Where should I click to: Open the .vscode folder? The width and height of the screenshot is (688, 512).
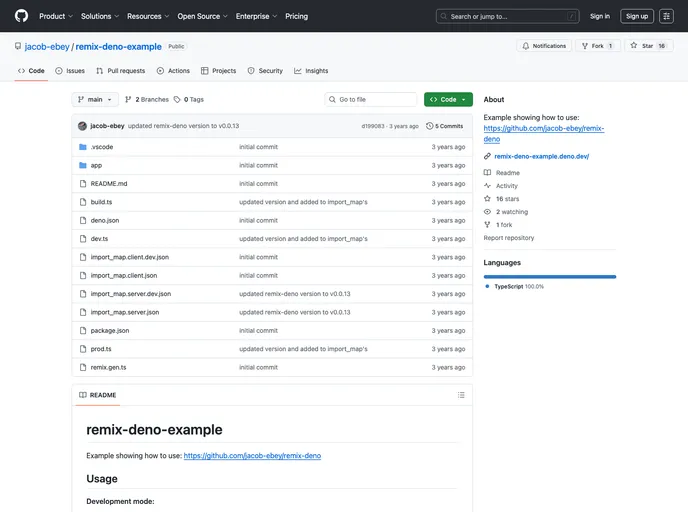(102, 147)
